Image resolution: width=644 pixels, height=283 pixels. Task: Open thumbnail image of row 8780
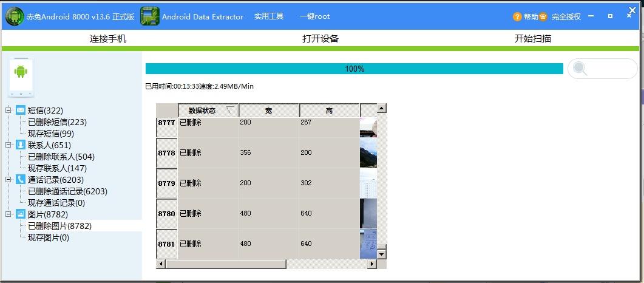coord(368,214)
